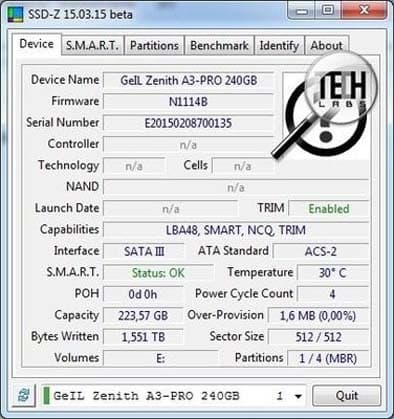Viewport: 394px width, 419px height.
Task: Click the TRIM Enabled status field
Action: coord(329,209)
